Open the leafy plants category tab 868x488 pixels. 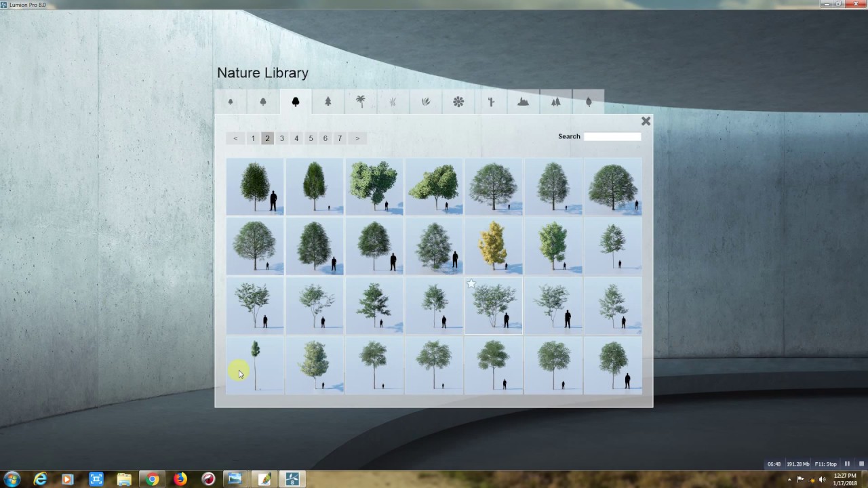coord(426,102)
